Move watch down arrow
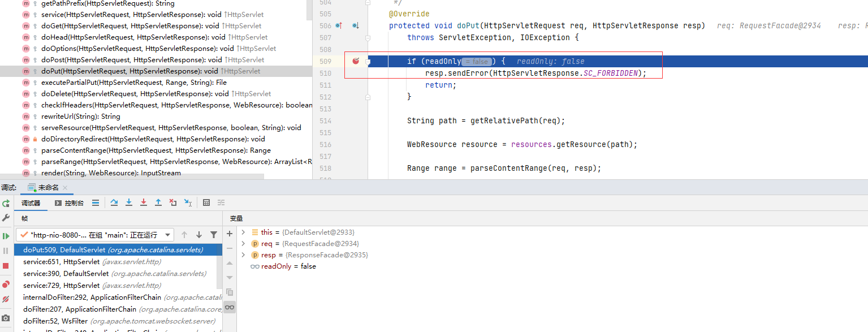This screenshot has height=332, width=868. (x=230, y=278)
